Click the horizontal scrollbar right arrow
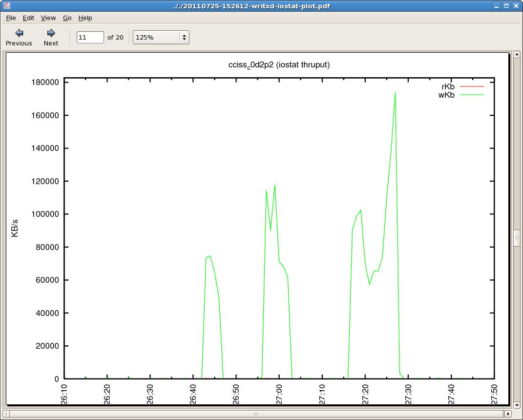This screenshot has height=420, width=523. click(508, 414)
